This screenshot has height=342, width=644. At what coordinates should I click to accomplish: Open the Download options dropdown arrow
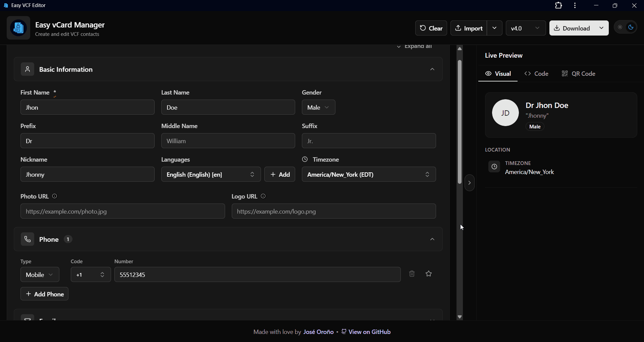pyautogui.click(x=602, y=28)
